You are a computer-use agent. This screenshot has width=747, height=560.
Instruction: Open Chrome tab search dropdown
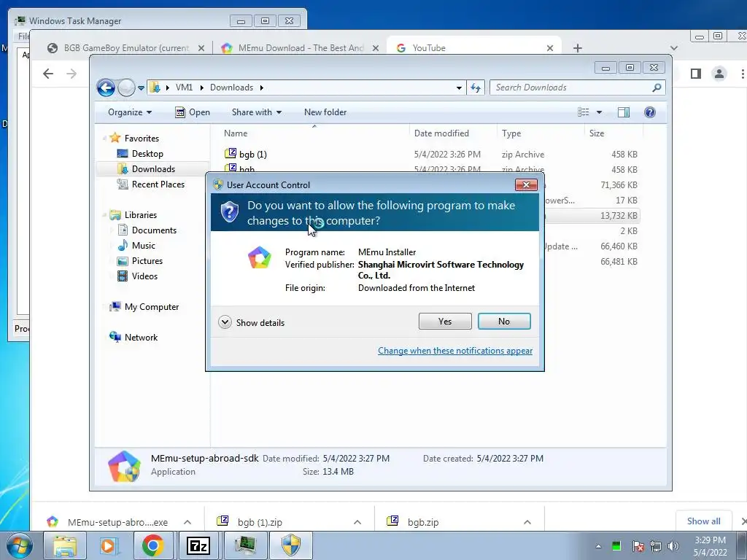(673, 48)
